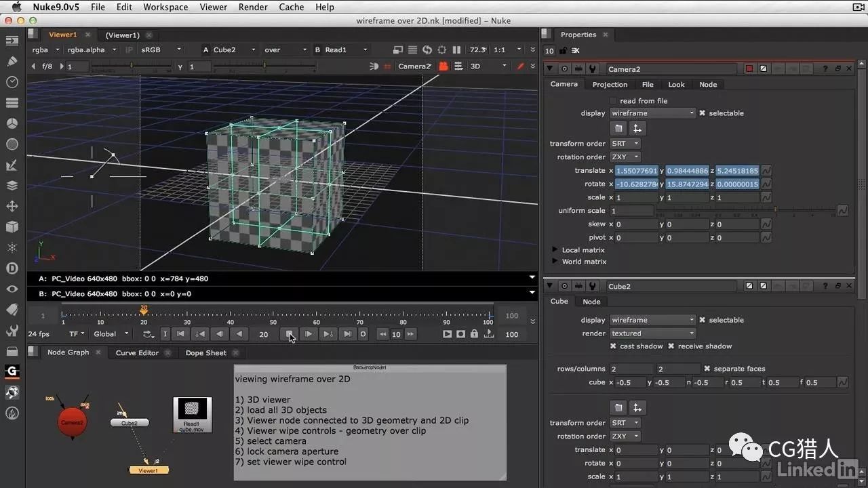Toggle Camera2 selectable checkbox
The image size is (868, 488).
click(703, 113)
